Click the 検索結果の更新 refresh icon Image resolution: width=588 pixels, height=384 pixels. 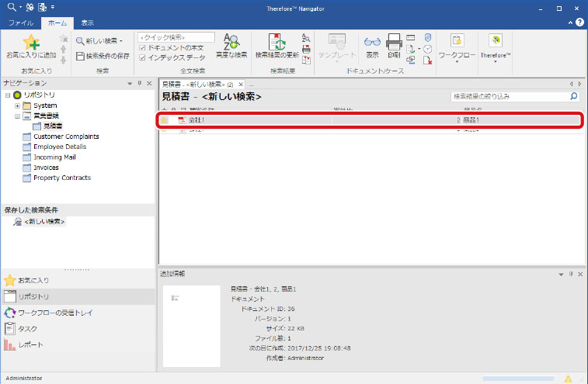(x=277, y=42)
